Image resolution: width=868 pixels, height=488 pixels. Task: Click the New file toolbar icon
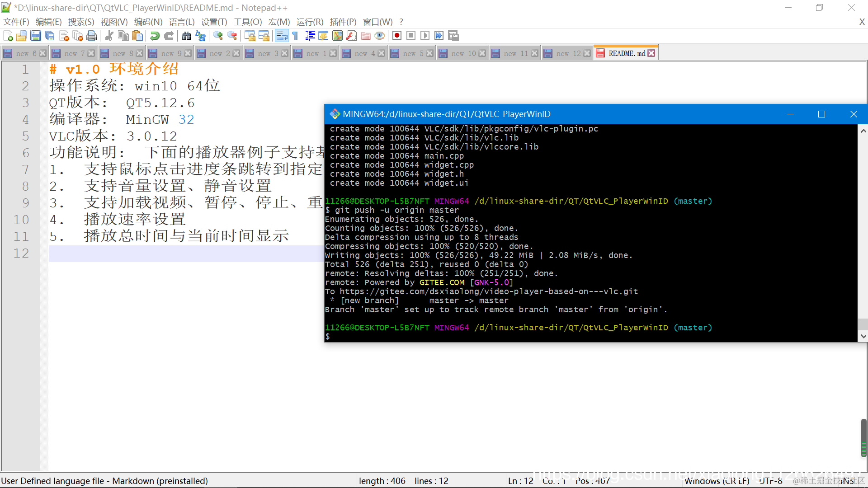(8, 36)
